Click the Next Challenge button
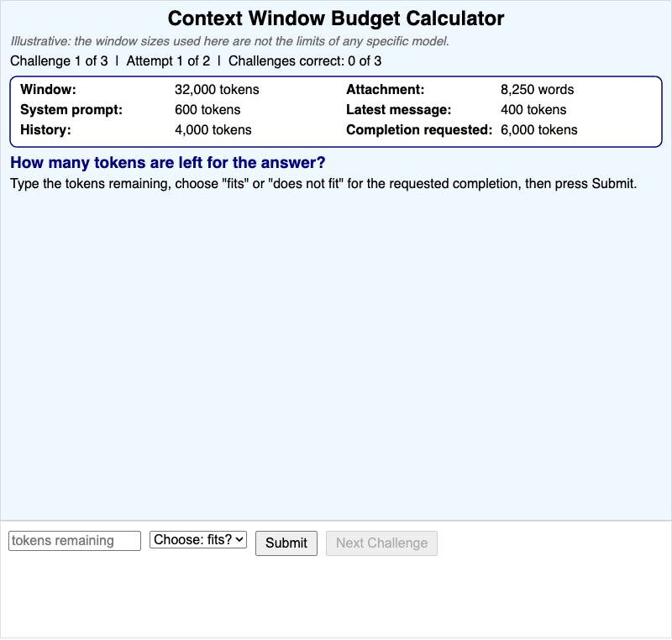 click(381, 543)
